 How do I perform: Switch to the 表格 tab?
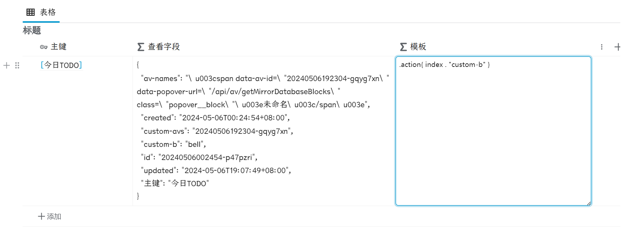tap(41, 12)
